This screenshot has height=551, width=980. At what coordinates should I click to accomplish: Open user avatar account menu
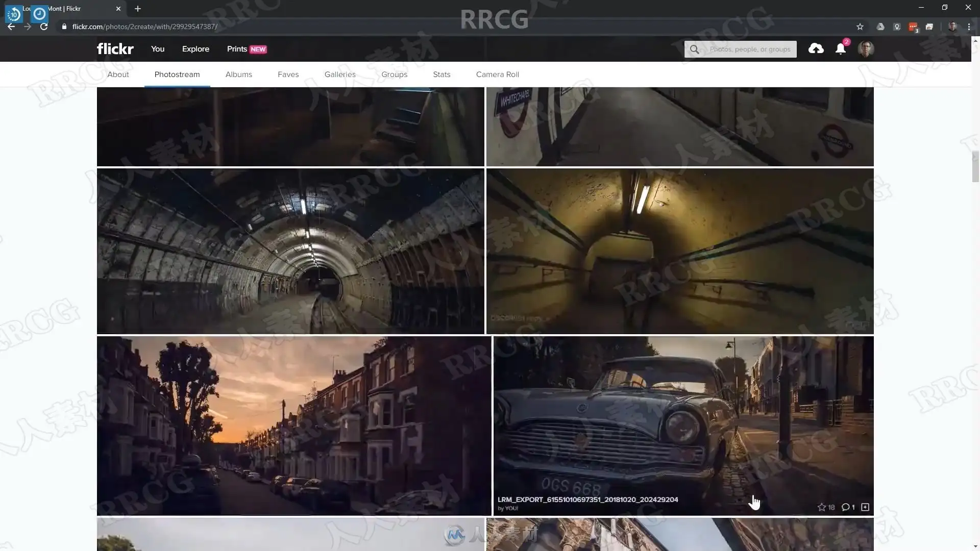866,49
